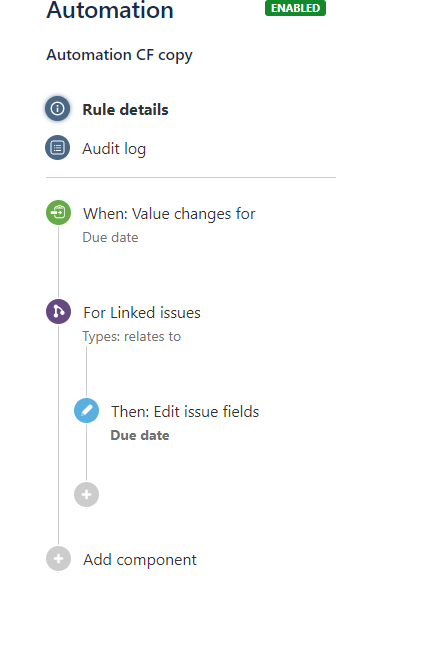The width and height of the screenshot is (421, 656).
Task: Toggle the ENABLED status badge
Action: tap(295, 8)
